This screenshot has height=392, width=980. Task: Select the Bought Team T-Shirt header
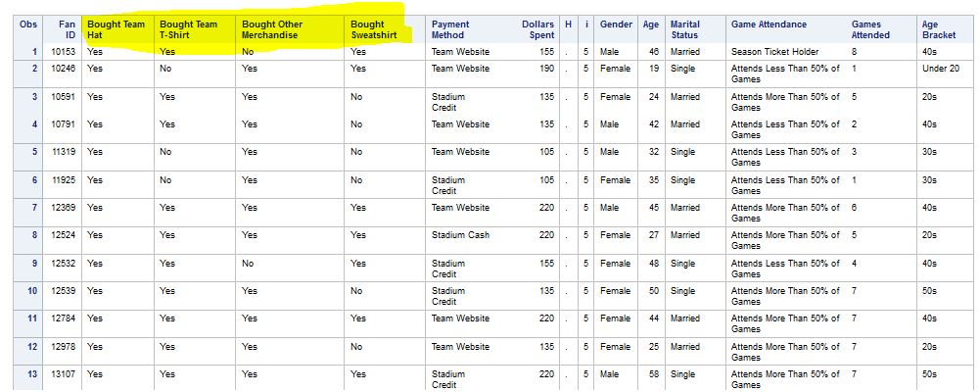click(x=189, y=29)
